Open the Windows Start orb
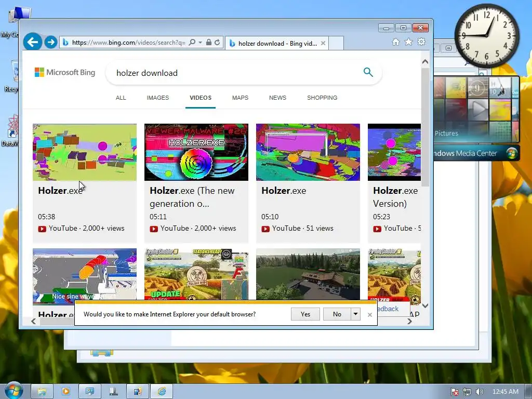The height and width of the screenshot is (399, 532). click(x=14, y=391)
